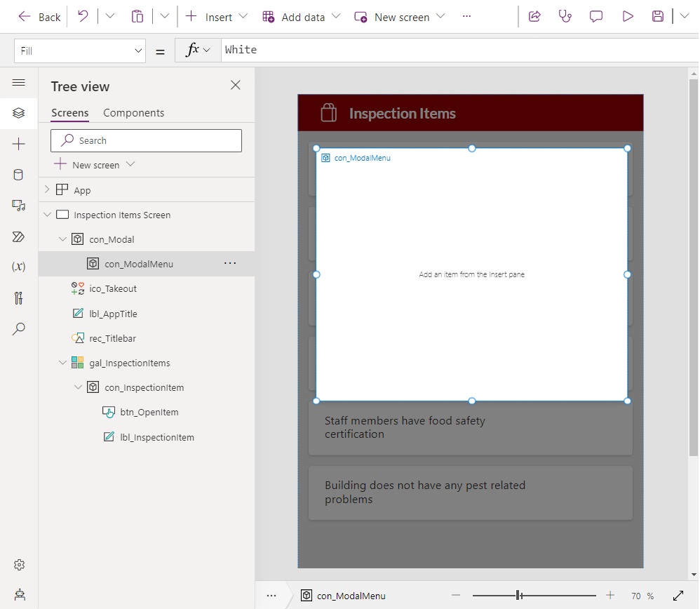Expand the App tree item
The height and width of the screenshot is (609, 700).
point(46,189)
